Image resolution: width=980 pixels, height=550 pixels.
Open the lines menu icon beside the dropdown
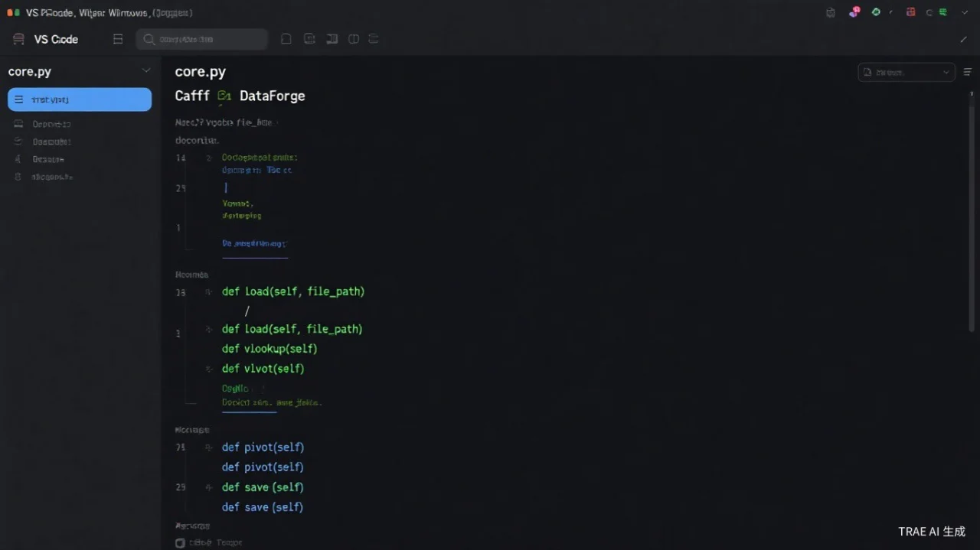(x=967, y=72)
